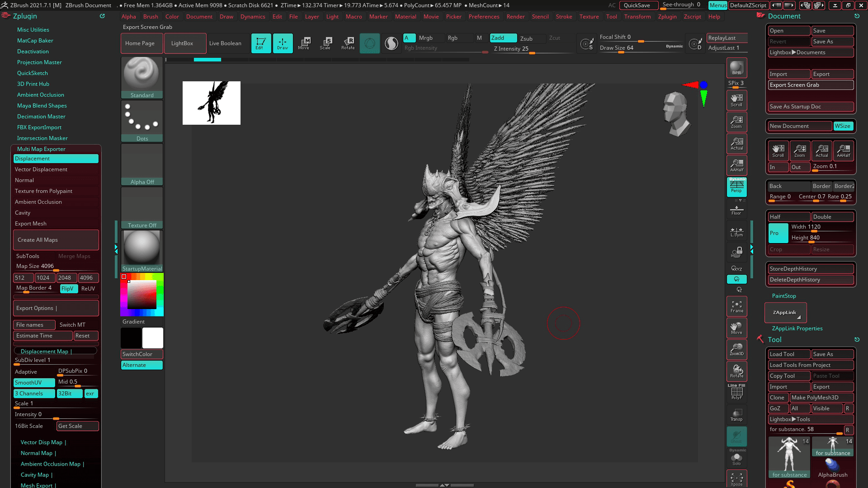
Task: Toggle Zadd mode
Action: click(x=503, y=38)
